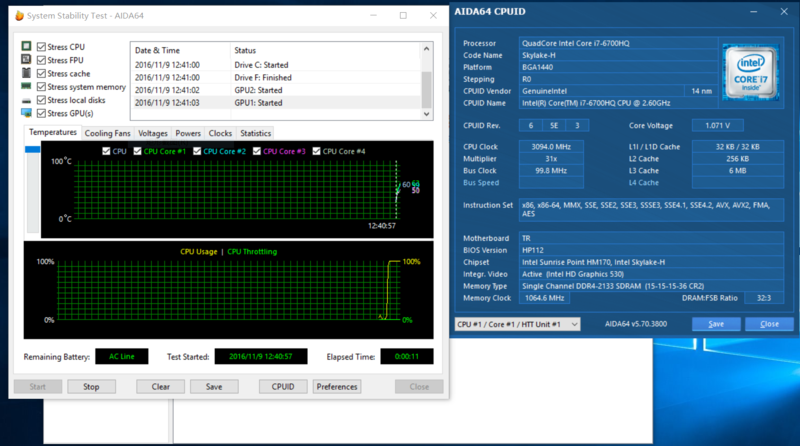This screenshot has width=800, height=446.
Task: Click the Stop button
Action: click(91, 387)
